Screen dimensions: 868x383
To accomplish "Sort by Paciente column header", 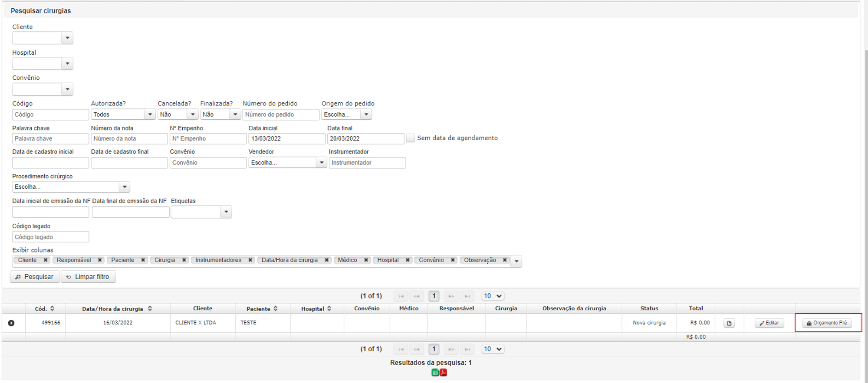I will tap(262, 309).
